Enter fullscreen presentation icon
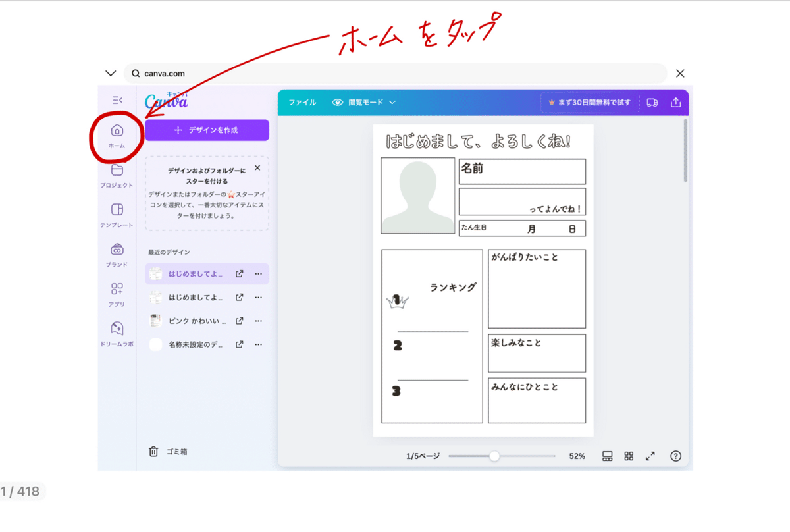This screenshot has width=790, height=532. 650,456
